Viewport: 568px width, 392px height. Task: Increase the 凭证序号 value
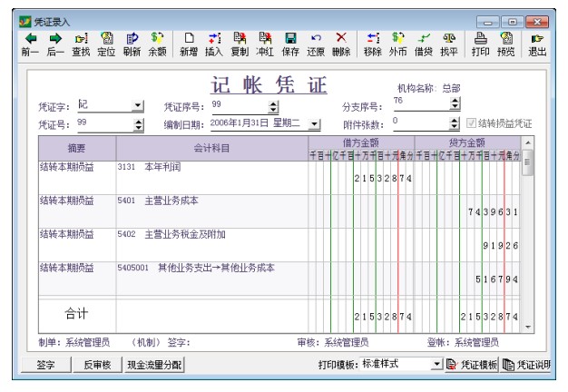[x=273, y=104]
